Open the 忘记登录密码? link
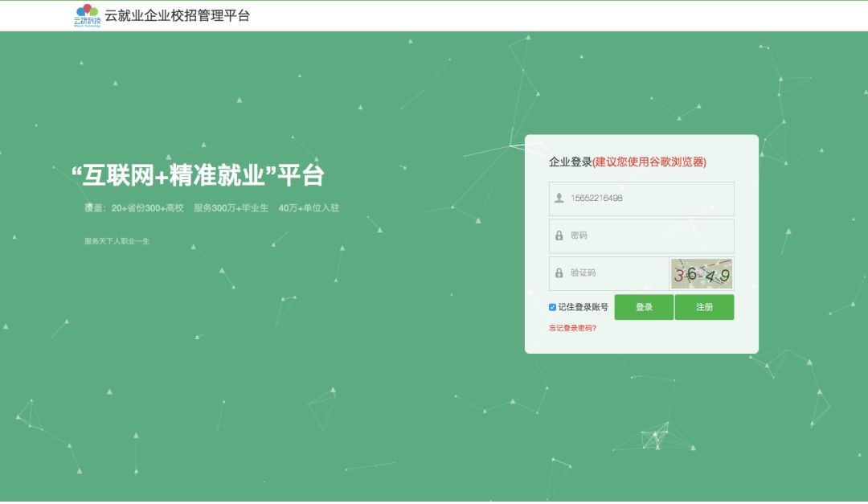The height and width of the screenshot is (504, 868). pyautogui.click(x=572, y=328)
